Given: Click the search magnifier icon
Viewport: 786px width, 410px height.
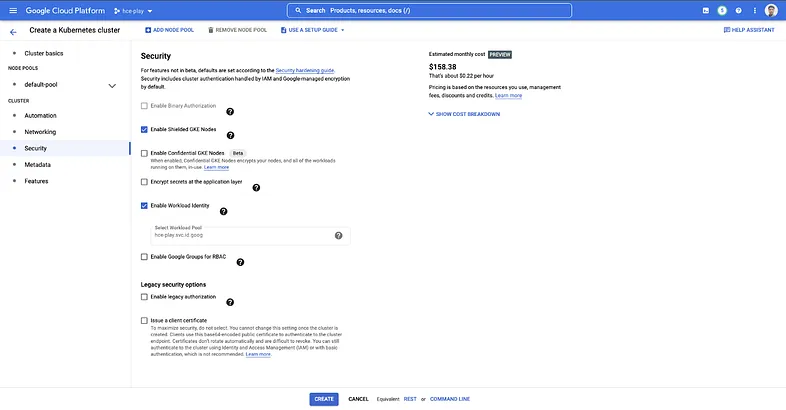Looking at the screenshot, I should (x=298, y=10).
